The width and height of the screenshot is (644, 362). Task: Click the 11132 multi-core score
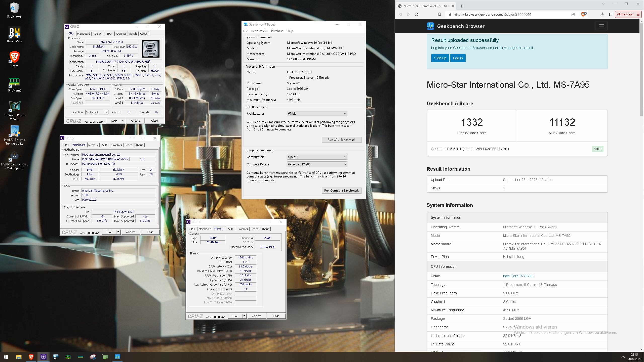click(562, 122)
